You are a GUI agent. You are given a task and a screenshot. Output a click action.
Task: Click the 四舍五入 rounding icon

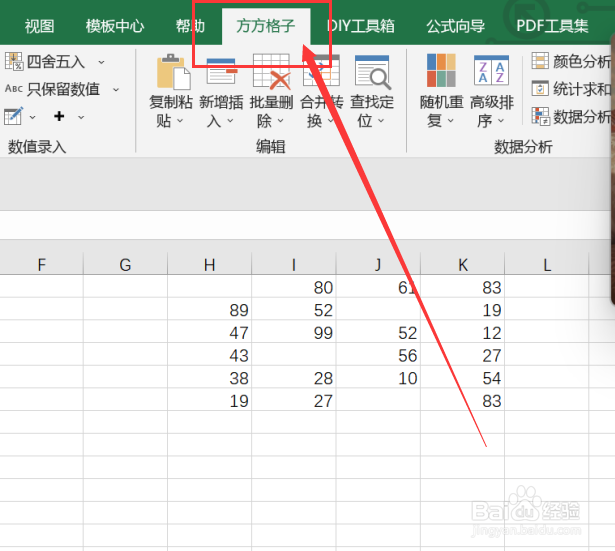click(14, 62)
